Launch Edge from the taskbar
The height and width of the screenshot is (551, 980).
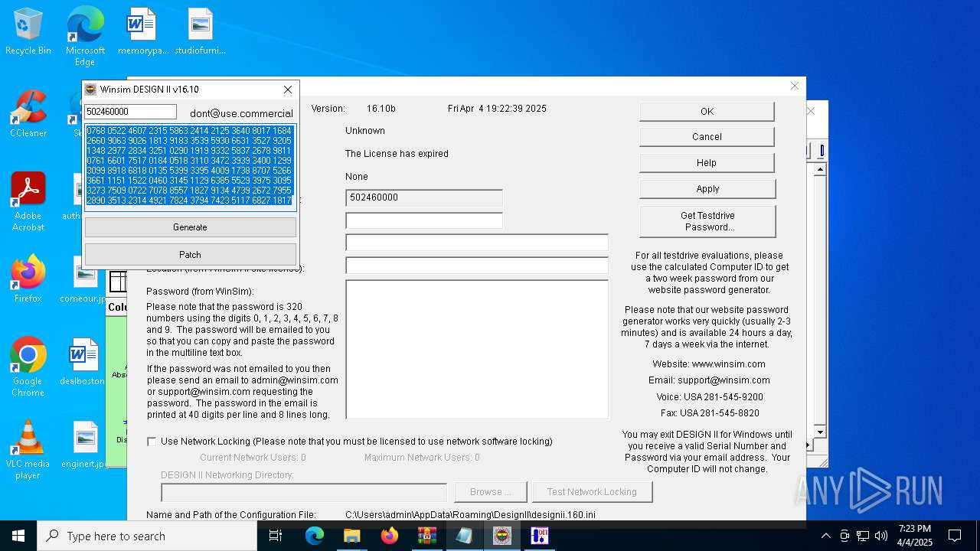click(x=315, y=536)
